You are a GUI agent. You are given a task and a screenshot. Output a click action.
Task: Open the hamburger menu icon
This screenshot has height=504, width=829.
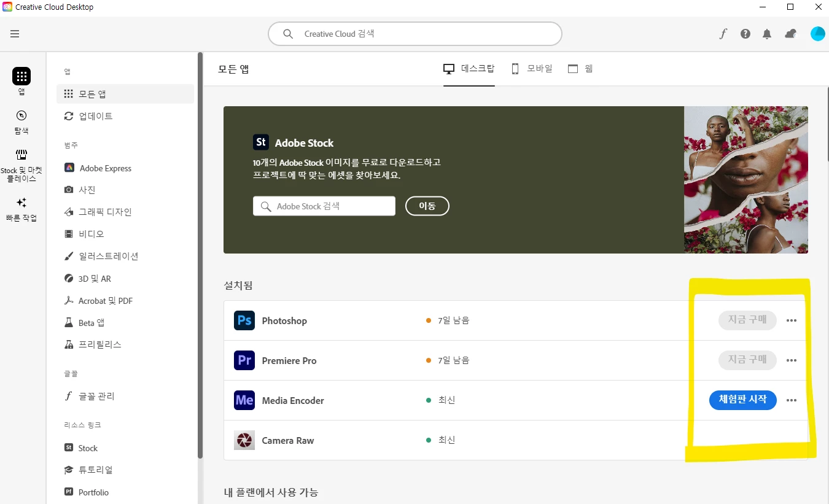pyautogui.click(x=15, y=34)
